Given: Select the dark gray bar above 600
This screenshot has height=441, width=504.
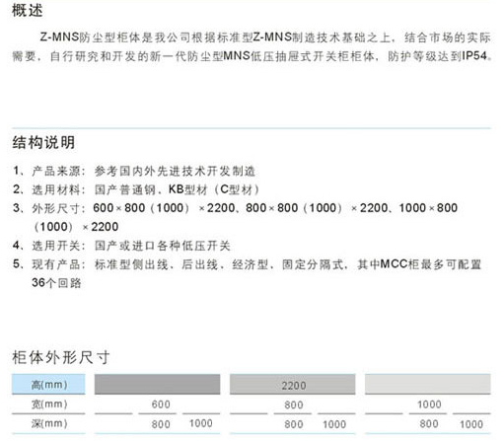Looking at the screenshot, I should click(x=157, y=384).
